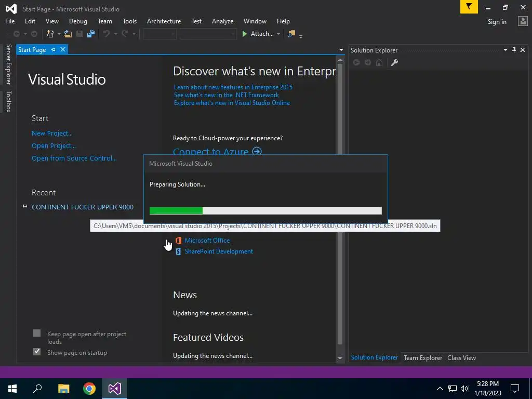
Task: Select the Solution Explorer bottom tab
Action: click(374, 357)
